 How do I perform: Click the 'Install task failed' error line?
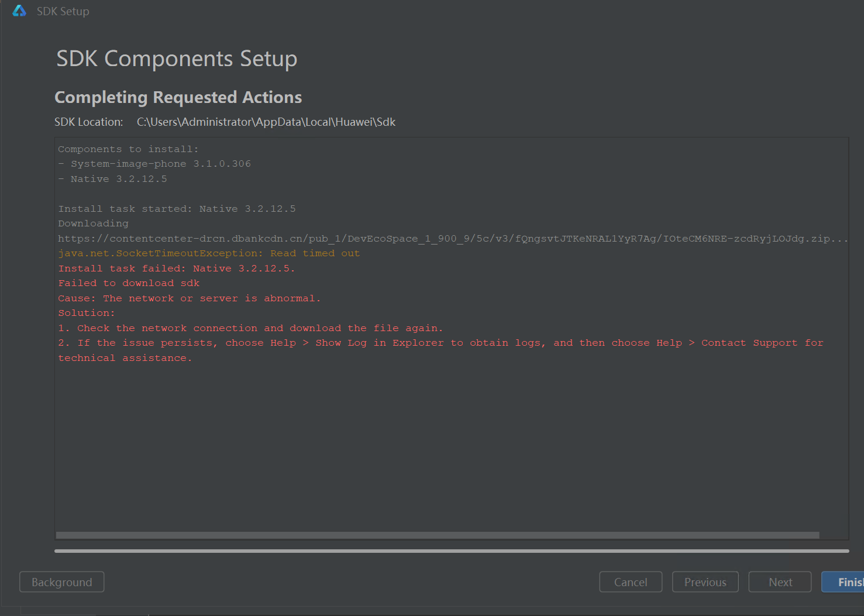pos(176,269)
